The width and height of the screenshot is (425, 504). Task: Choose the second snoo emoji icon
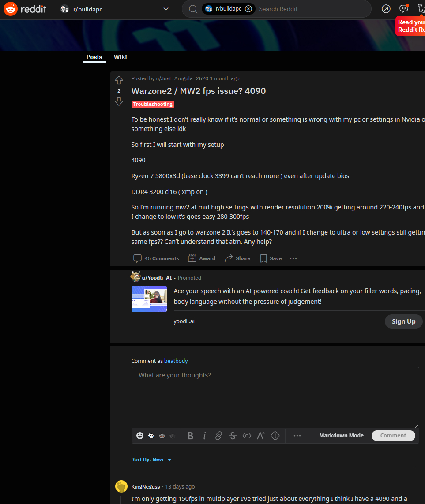tap(162, 436)
